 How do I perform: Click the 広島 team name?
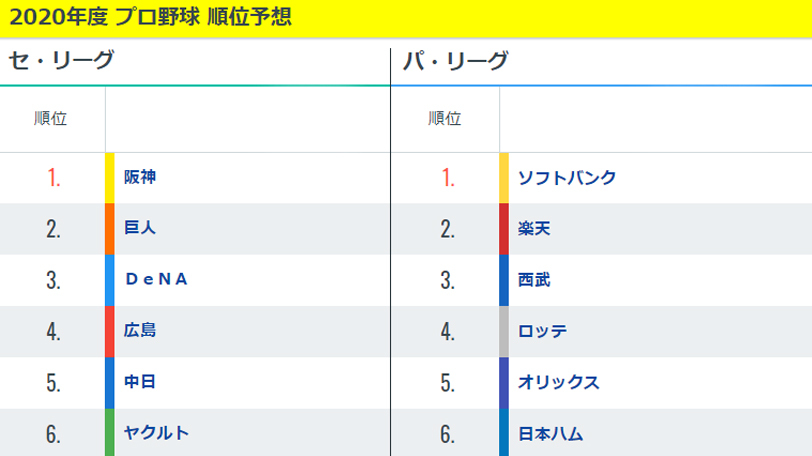tap(140, 331)
